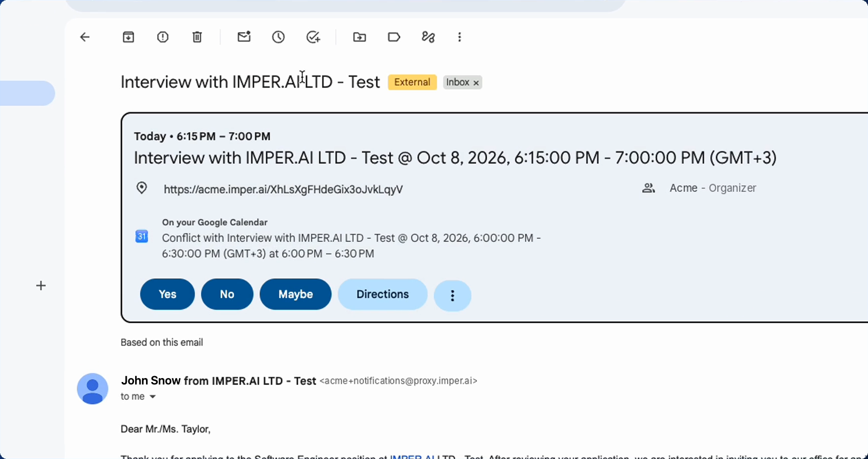Click the calendar conflict notice text

pyautogui.click(x=351, y=246)
